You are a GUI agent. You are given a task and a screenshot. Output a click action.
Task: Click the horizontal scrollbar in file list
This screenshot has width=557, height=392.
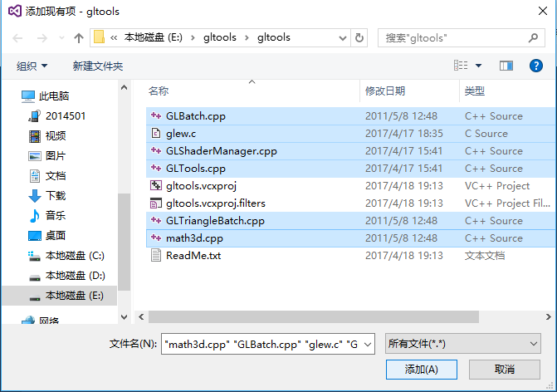pyautogui.click(x=314, y=316)
